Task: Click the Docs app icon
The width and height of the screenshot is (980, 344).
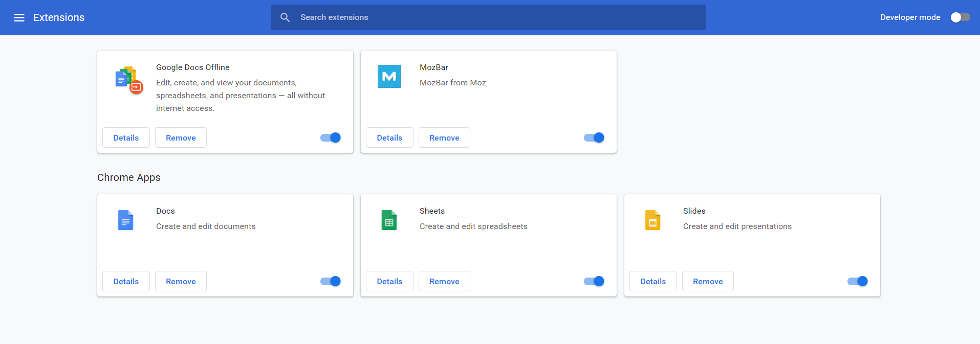Action: (125, 220)
